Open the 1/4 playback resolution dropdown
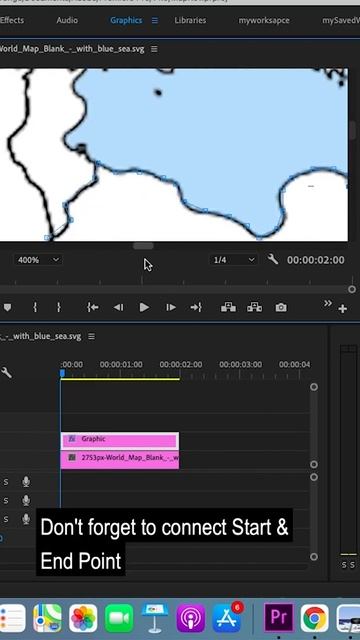 coord(234,260)
